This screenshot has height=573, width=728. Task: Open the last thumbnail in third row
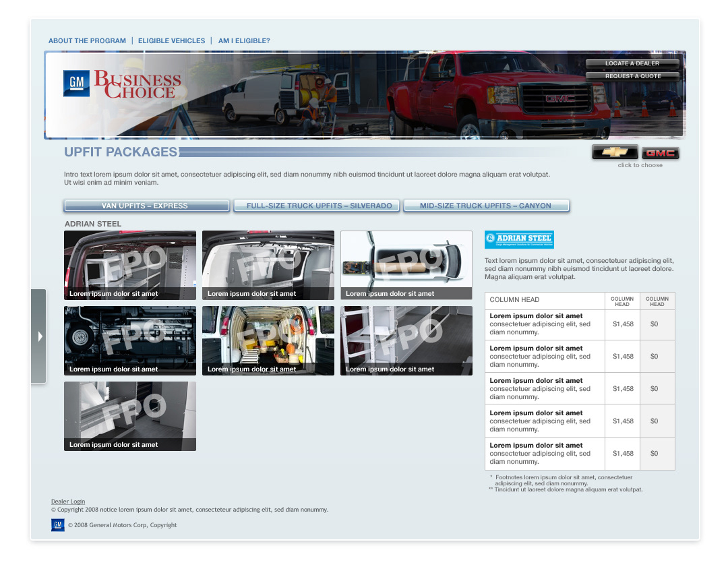pos(130,416)
